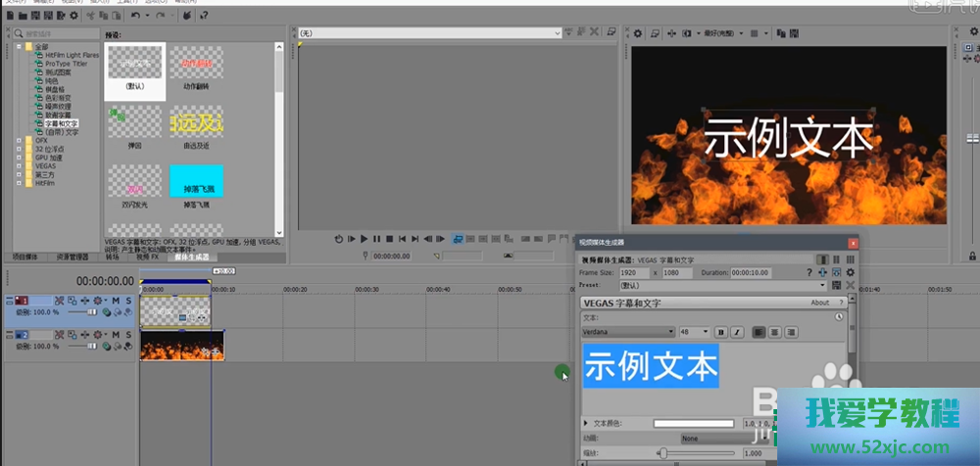Click the Play button in trimmer transport

pyautogui.click(x=364, y=238)
